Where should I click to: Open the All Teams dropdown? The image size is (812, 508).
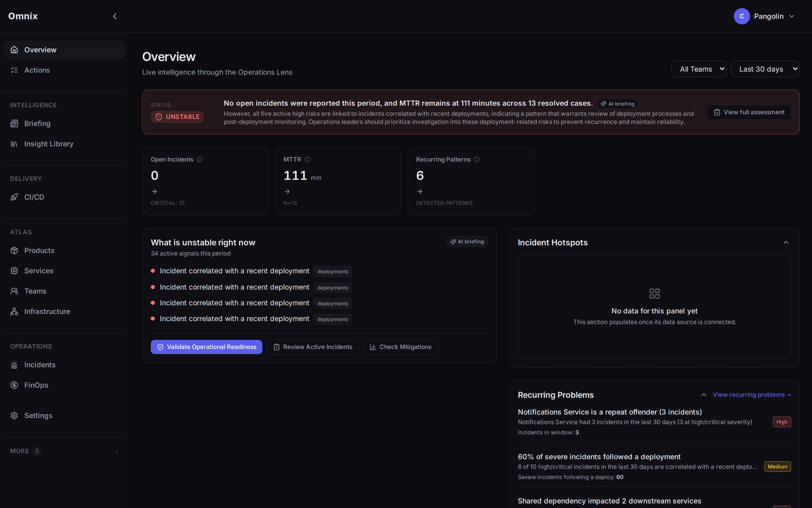coord(699,69)
